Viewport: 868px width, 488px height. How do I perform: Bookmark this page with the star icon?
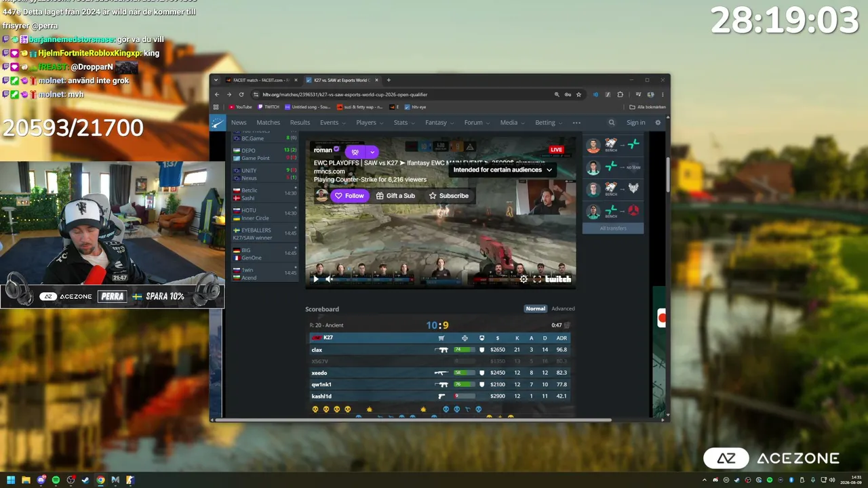(x=578, y=94)
